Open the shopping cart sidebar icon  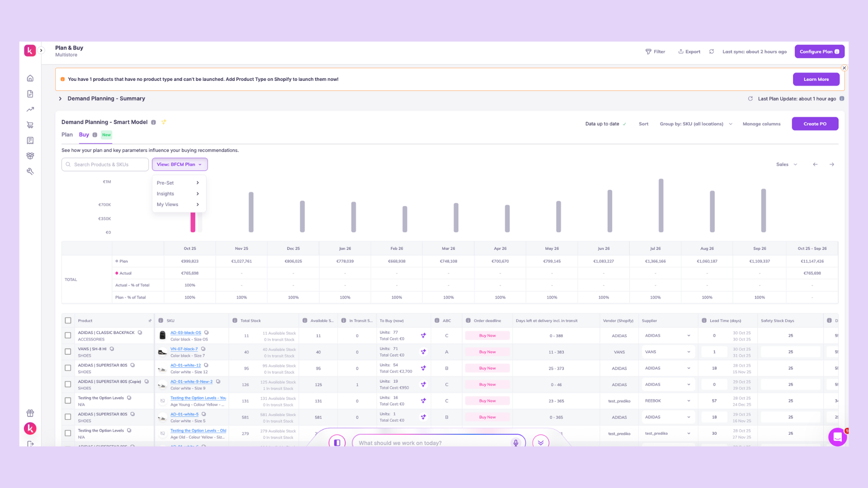[30, 125]
